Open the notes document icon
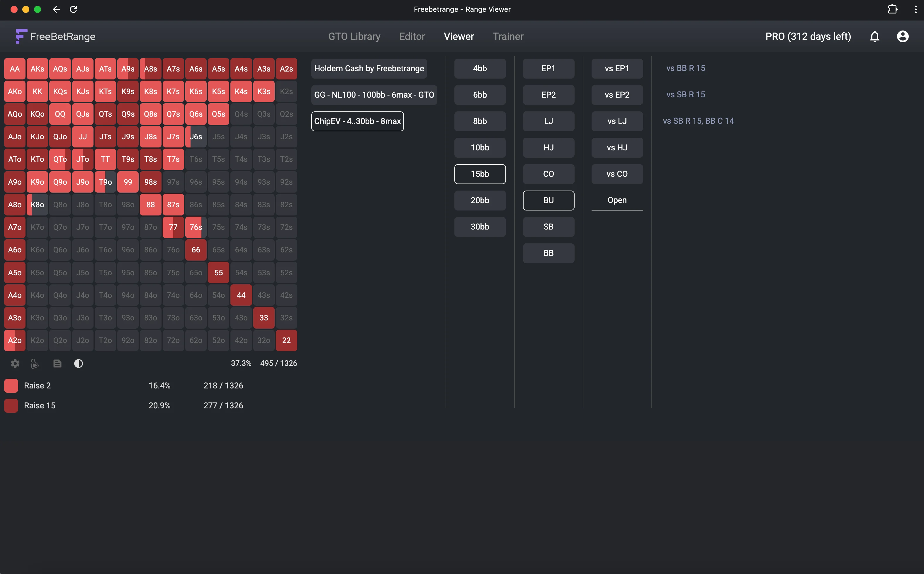 tap(57, 363)
